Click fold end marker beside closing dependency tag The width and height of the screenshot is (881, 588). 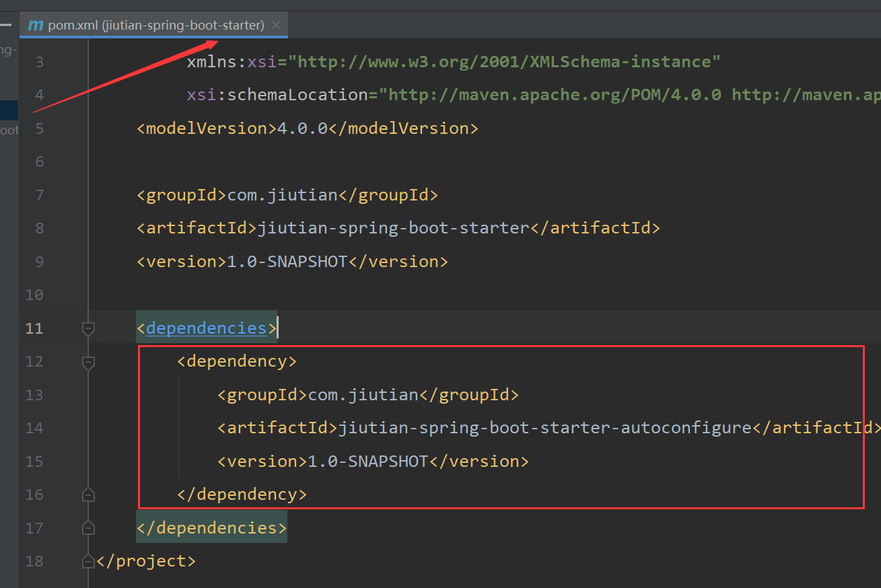[87, 494]
